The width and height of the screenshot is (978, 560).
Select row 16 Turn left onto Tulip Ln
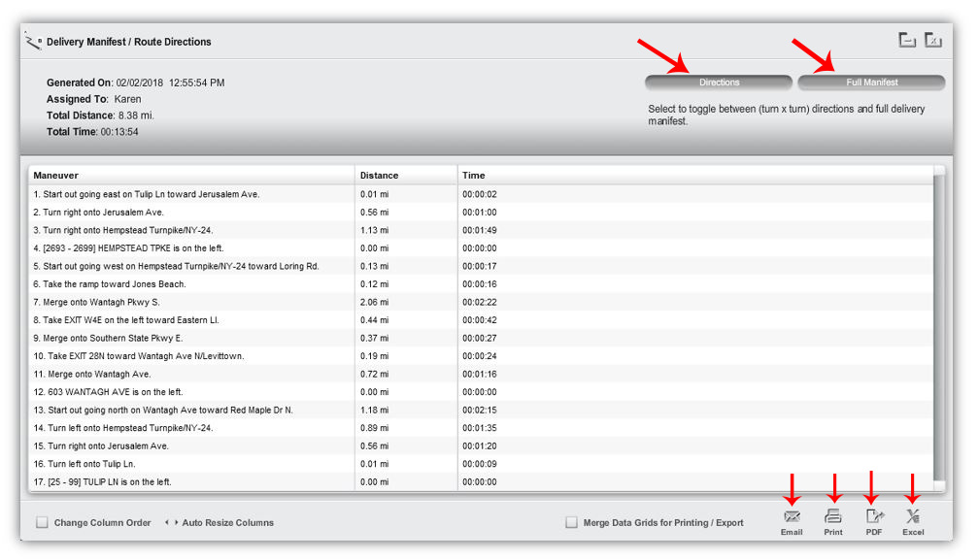481,464
